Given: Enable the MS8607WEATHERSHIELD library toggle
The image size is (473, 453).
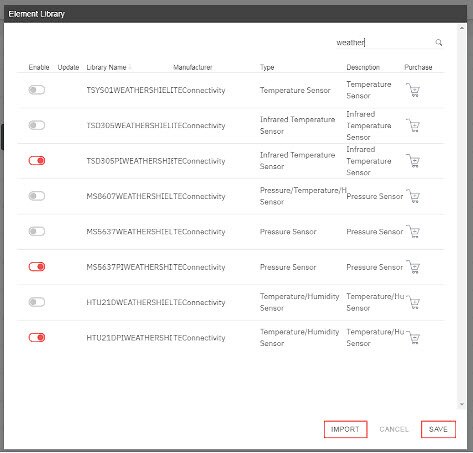Looking at the screenshot, I should (x=37, y=196).
